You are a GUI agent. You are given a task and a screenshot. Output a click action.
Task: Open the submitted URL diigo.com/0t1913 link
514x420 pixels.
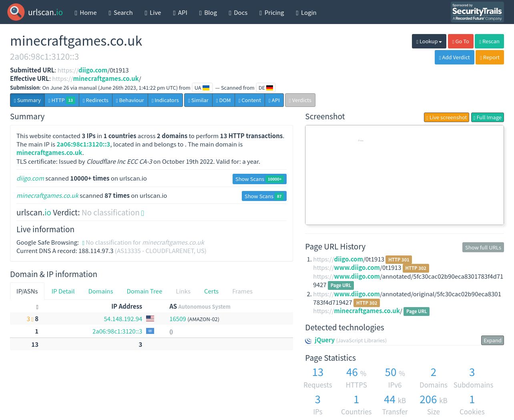(93, 70)
